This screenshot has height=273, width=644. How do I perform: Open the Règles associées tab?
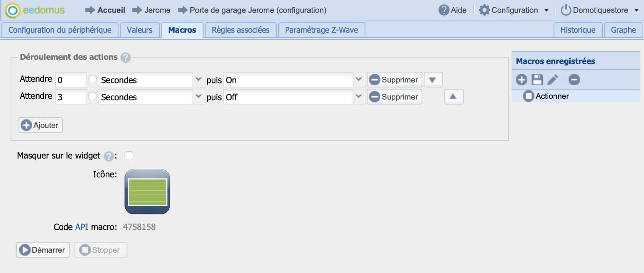[x=241, y=30]
